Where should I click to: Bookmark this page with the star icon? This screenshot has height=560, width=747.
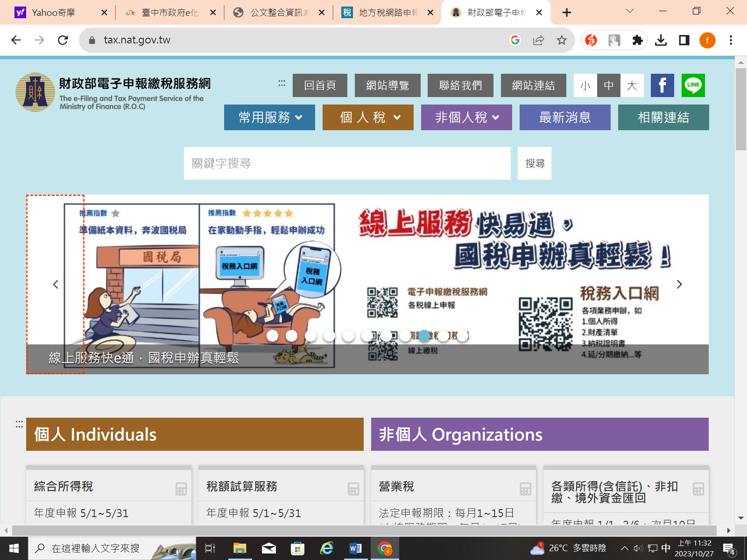(x=562, y=40)
